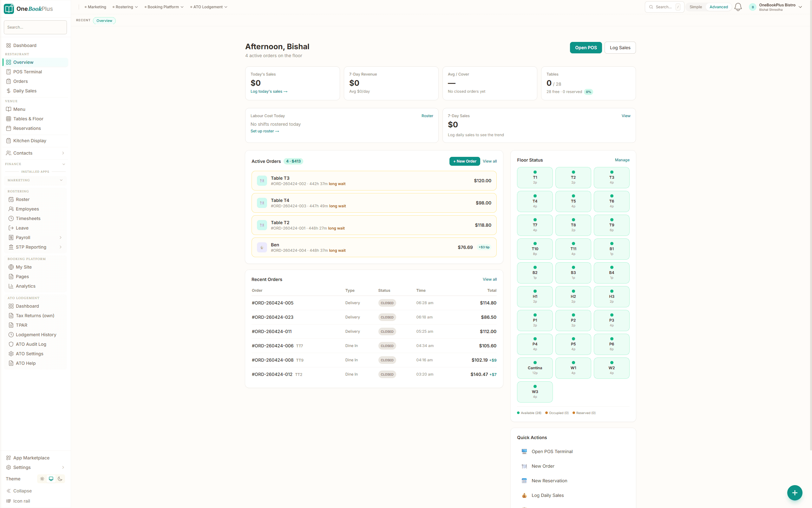Click the Log today's sales link
This screenshot has height=508, width=812.
(x=269, y=91)
